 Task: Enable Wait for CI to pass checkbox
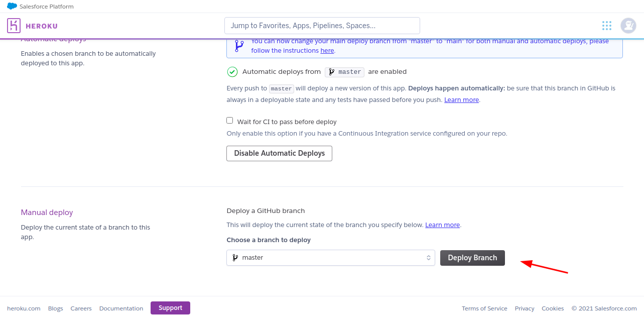pyautogui.click(x=230, y=121)
